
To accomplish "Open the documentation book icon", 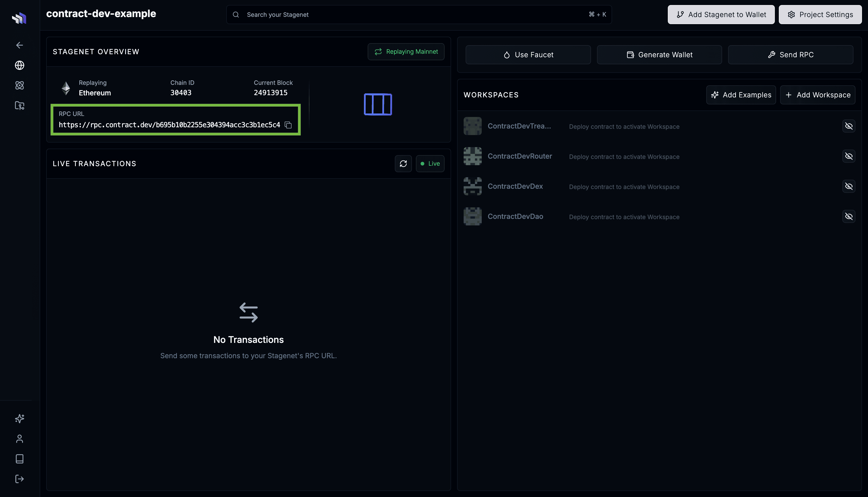I will pos(19,459).
